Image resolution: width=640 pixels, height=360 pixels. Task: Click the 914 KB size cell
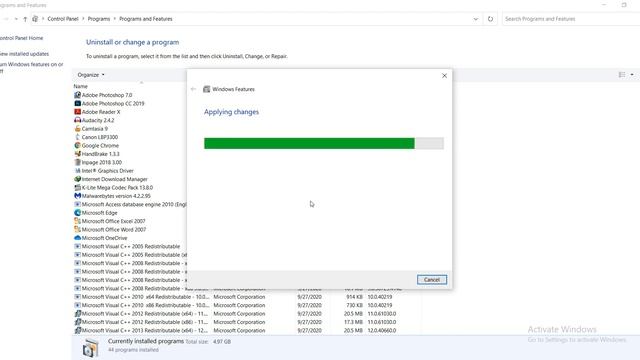354,297
